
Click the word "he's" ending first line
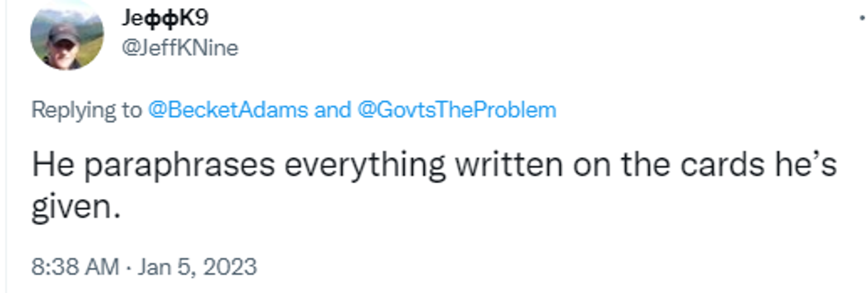click(x=806, y=164)
